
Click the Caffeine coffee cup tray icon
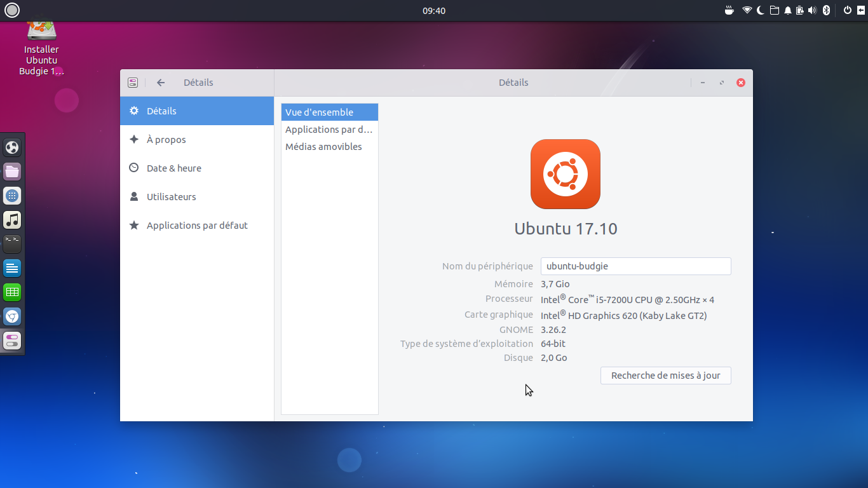pyautogui.click(x=729, y=10)
